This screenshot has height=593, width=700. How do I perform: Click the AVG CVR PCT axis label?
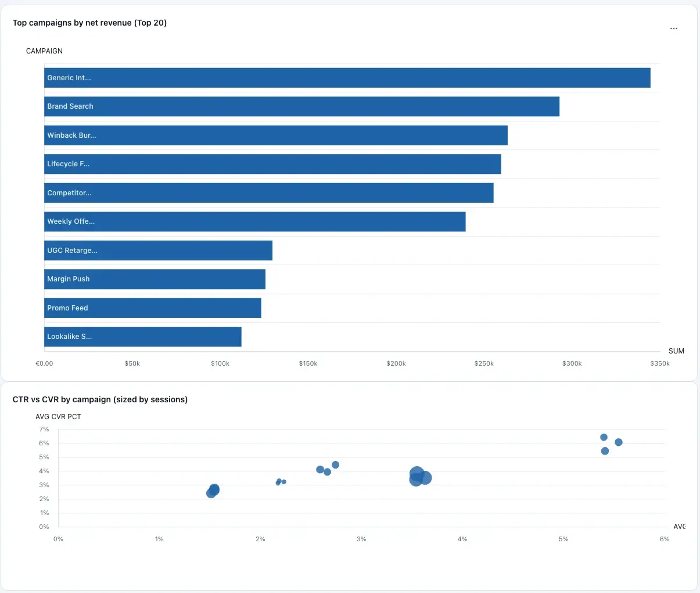(58, 416)
